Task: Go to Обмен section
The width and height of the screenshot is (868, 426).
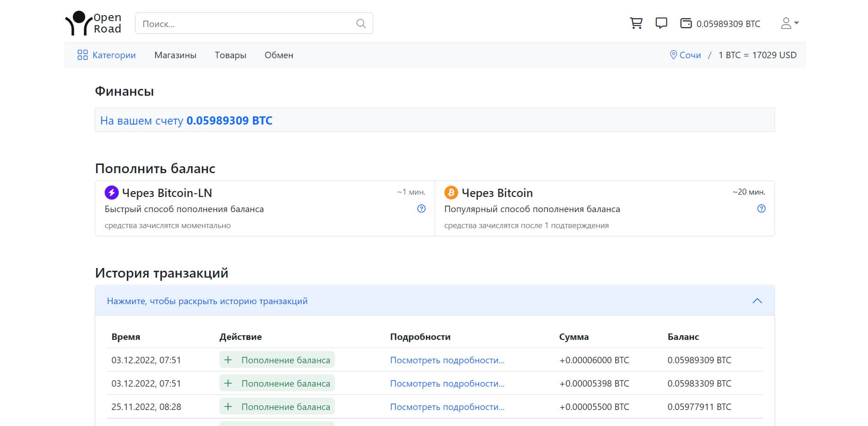Action: pos(279,55)
